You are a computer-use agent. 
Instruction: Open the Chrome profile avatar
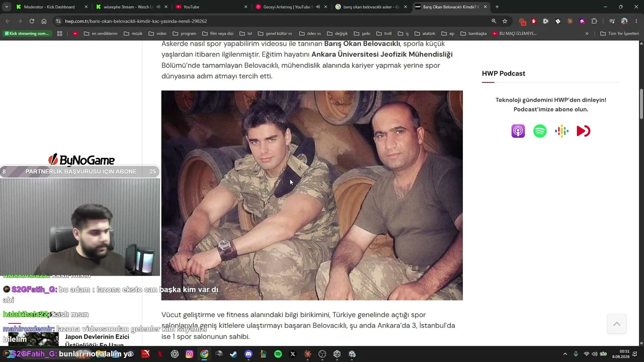pos(624,21)
